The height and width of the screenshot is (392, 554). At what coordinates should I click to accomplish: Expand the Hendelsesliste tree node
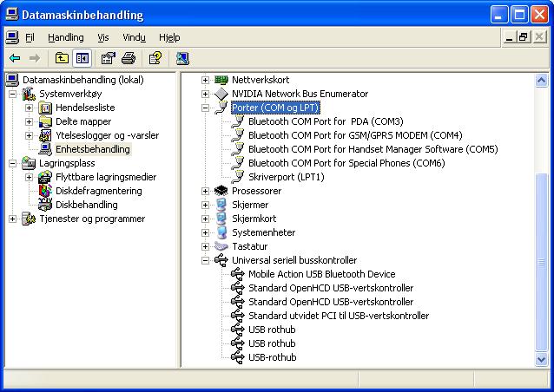[29, 108]
